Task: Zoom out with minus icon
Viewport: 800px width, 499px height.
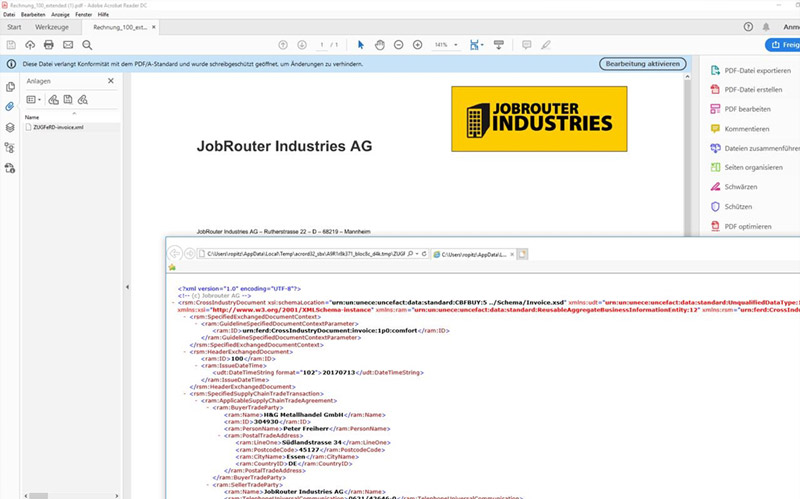Action: (398, 45)
